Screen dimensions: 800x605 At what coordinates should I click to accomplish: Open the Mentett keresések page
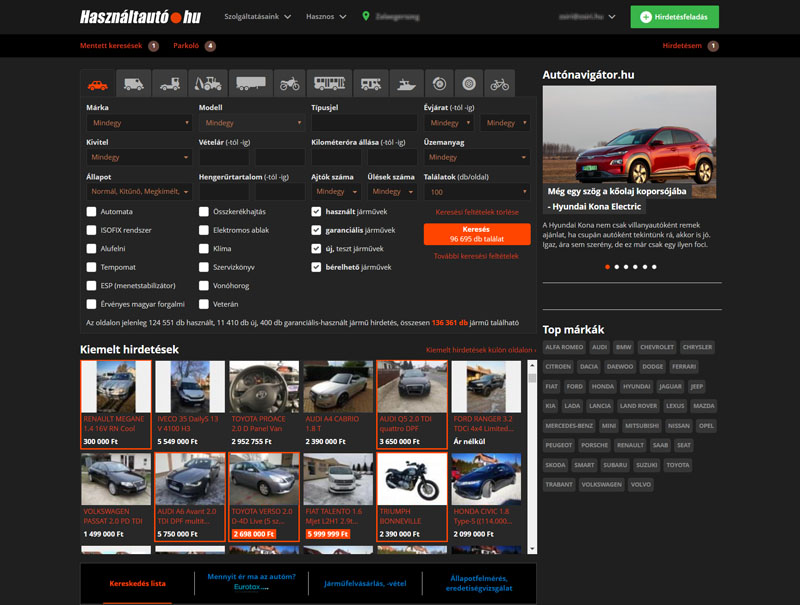(111, 46)
